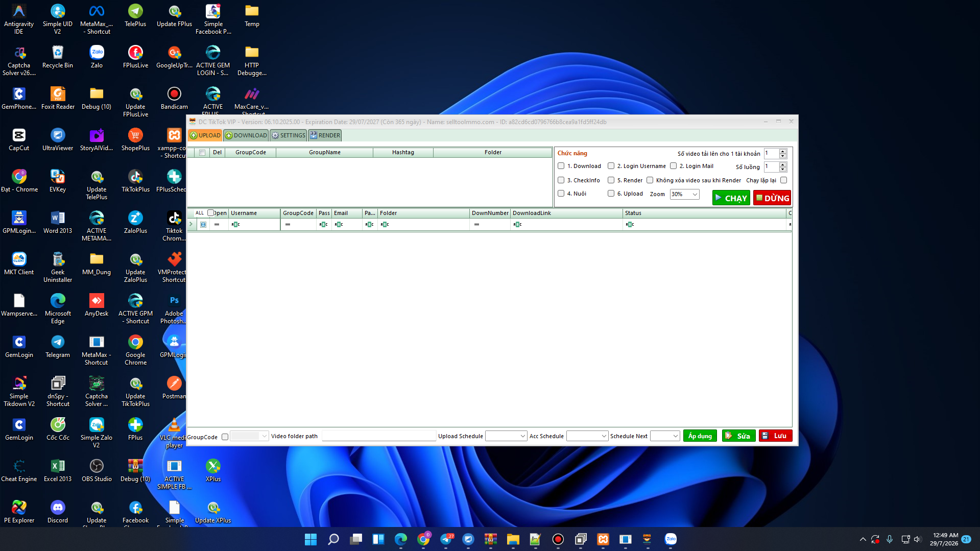This screenshot has height=551, width=980.
Task: Open Microsoft Edge desktop icon
Action: (x=58, y=308)
